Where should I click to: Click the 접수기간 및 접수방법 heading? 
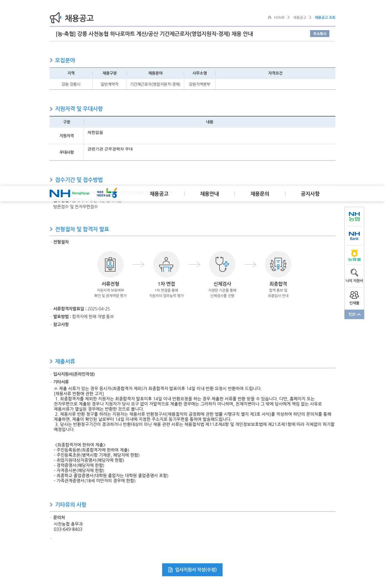(x=79, y=180)
